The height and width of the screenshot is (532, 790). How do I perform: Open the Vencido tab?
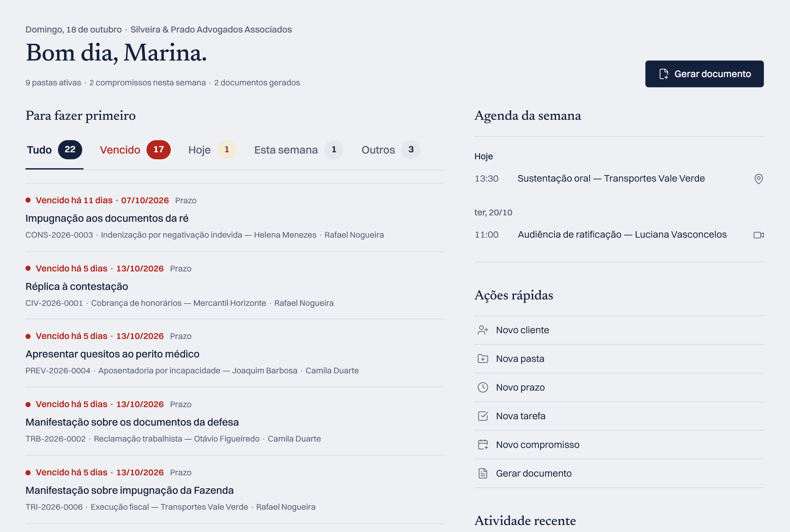(135, 150)
